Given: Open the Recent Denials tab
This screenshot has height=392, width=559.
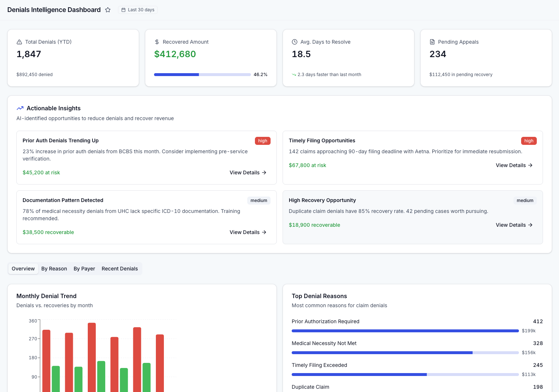Looking at the screenshot, I should coord(119,269).
